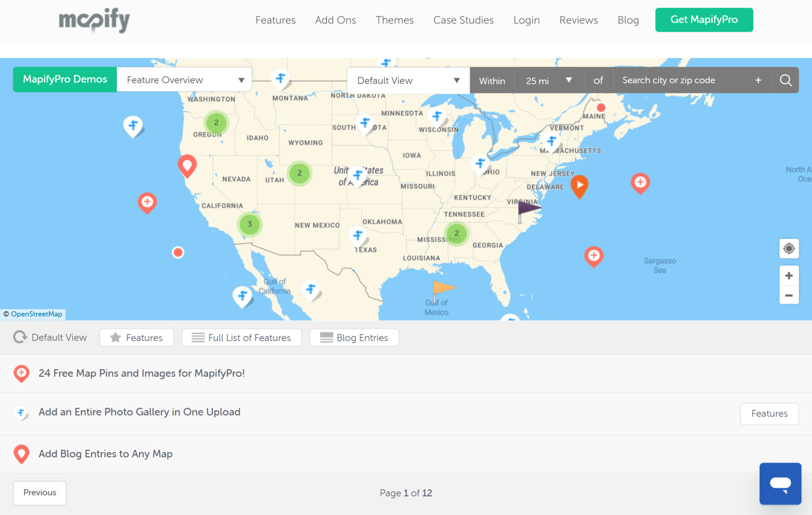Viewport: 812px width, 515px height.
Task: Select the Features filter tab below the map
Action: pyautogui.click(x=136, y=337)
